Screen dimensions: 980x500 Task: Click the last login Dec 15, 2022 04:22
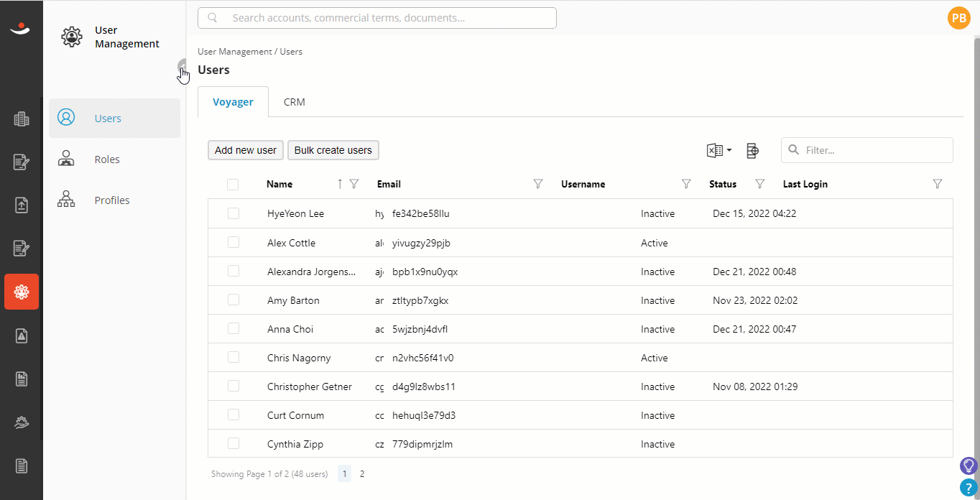tap(754, 213)
